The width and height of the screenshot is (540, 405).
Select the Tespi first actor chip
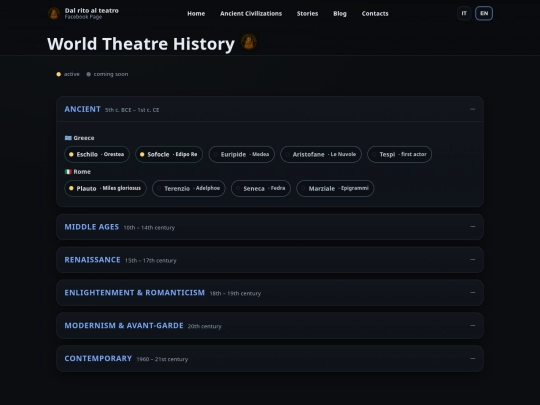399,154
